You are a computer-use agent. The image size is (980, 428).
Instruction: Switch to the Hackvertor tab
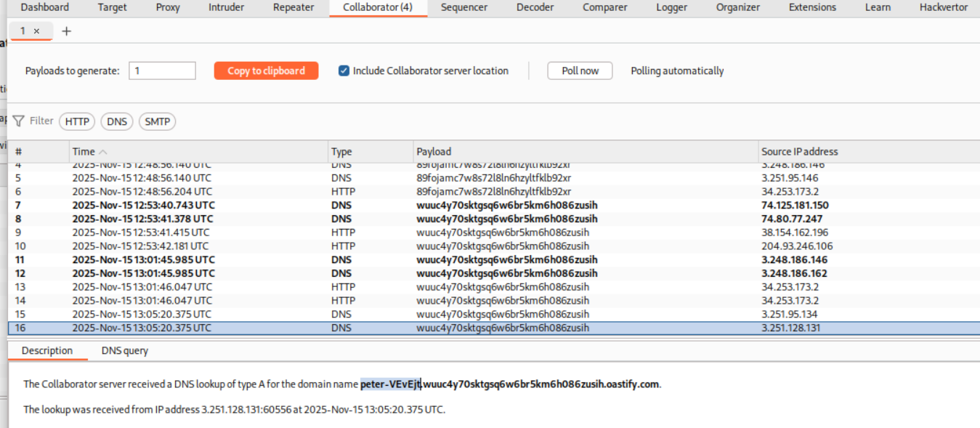pyautogui.click(x=944, y=7)
